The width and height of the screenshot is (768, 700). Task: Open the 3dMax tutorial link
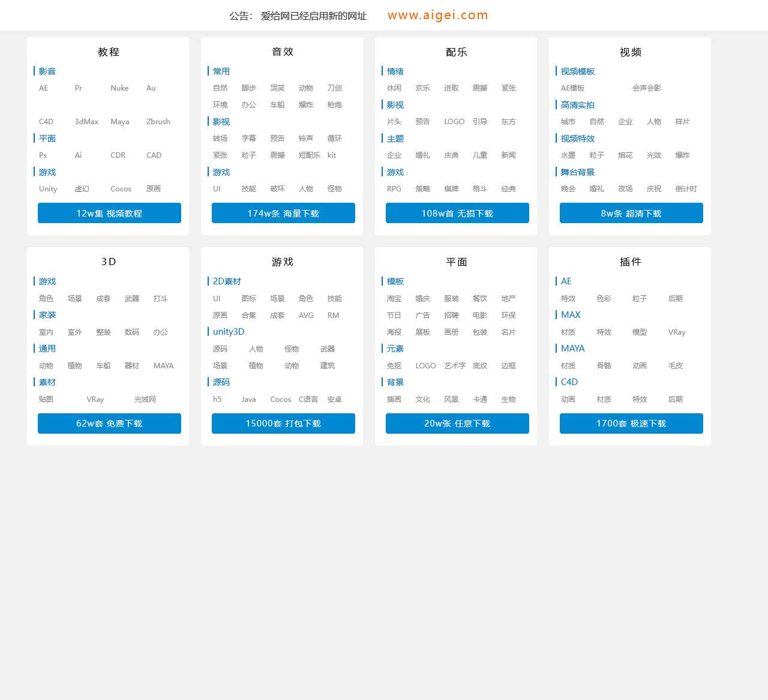point(86,121)
